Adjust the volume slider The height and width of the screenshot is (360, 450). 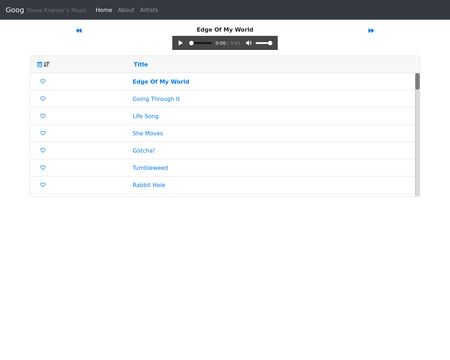coord(264,43)
